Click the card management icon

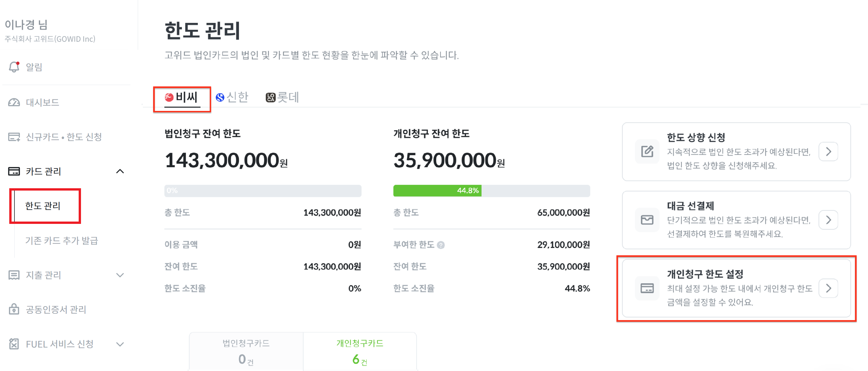coord(14,171)
